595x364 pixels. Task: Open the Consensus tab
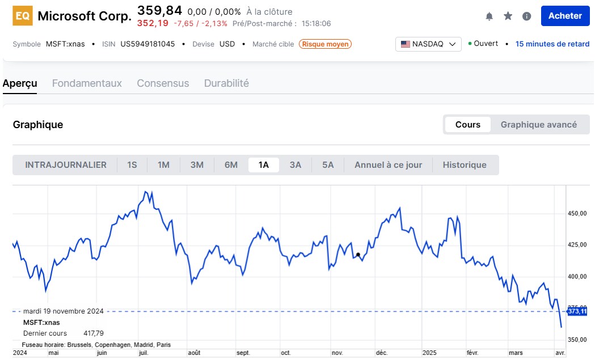(163, 83)
